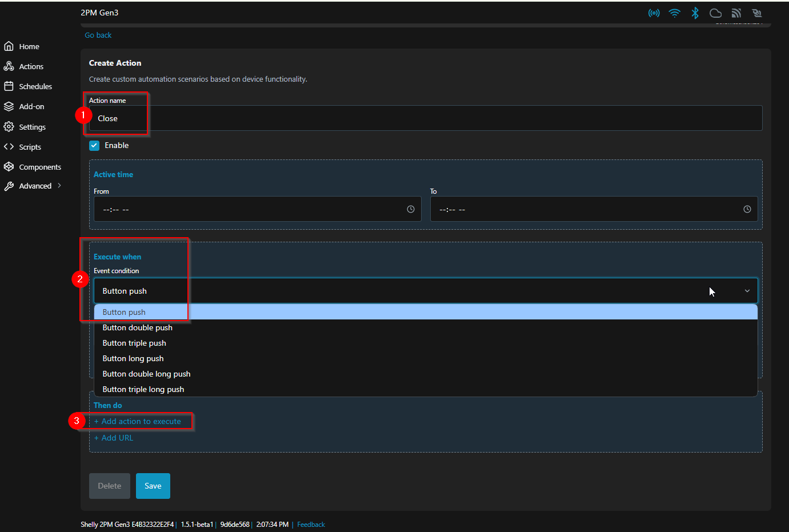Click the Go back link
789x532 pixels.
coord(98,35)
